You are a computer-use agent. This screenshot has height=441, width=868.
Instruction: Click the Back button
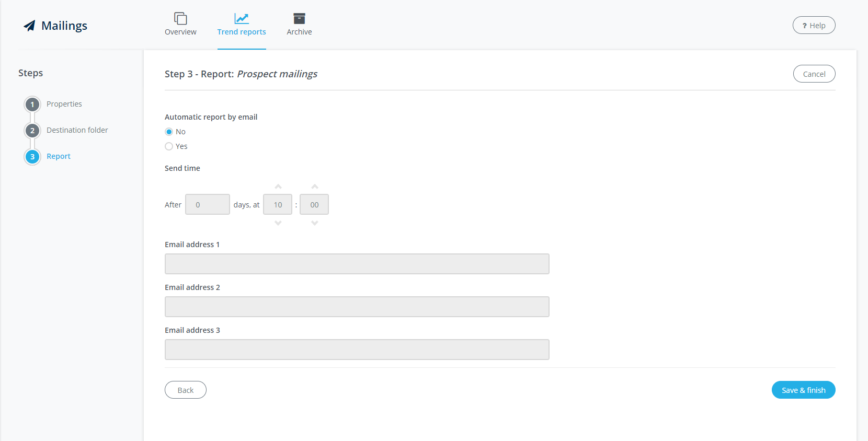(x=186, y=390)
